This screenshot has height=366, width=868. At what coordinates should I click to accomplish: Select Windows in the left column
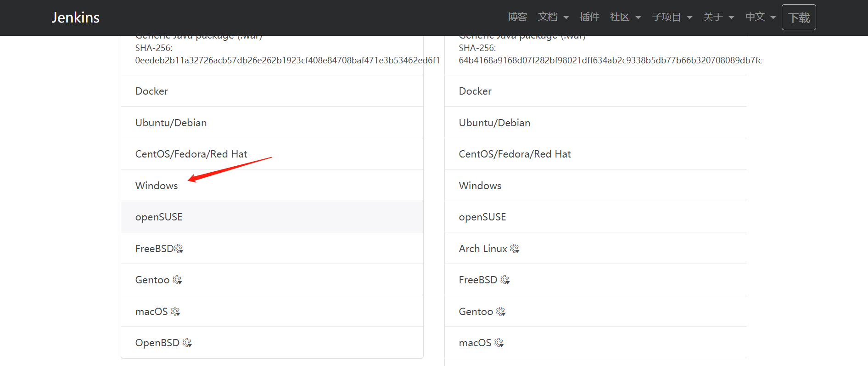pos(272,185)
